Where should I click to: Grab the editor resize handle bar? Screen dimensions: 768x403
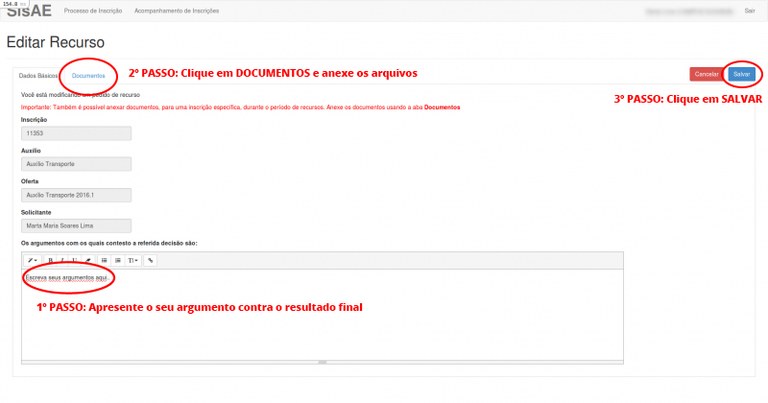tap(322, 361)
